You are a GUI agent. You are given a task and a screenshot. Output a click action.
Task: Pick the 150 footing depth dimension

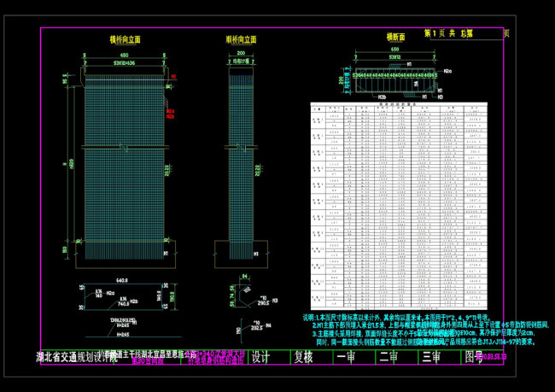click(x=65, y=250)
